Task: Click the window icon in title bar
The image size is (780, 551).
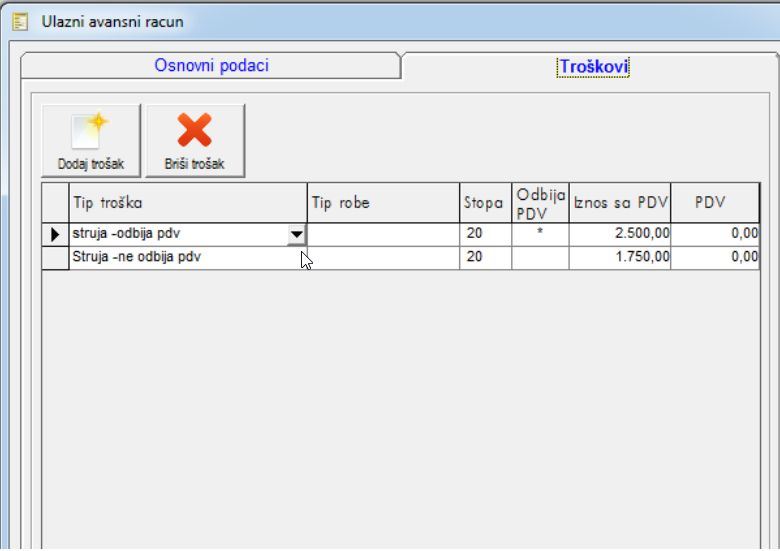Action: click(20, 21)
